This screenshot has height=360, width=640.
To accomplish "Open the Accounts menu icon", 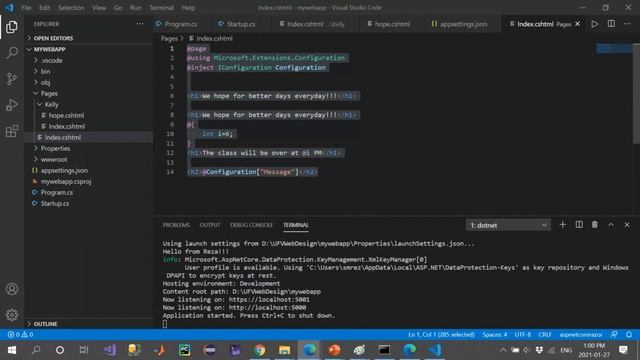I will pos(12,289).
